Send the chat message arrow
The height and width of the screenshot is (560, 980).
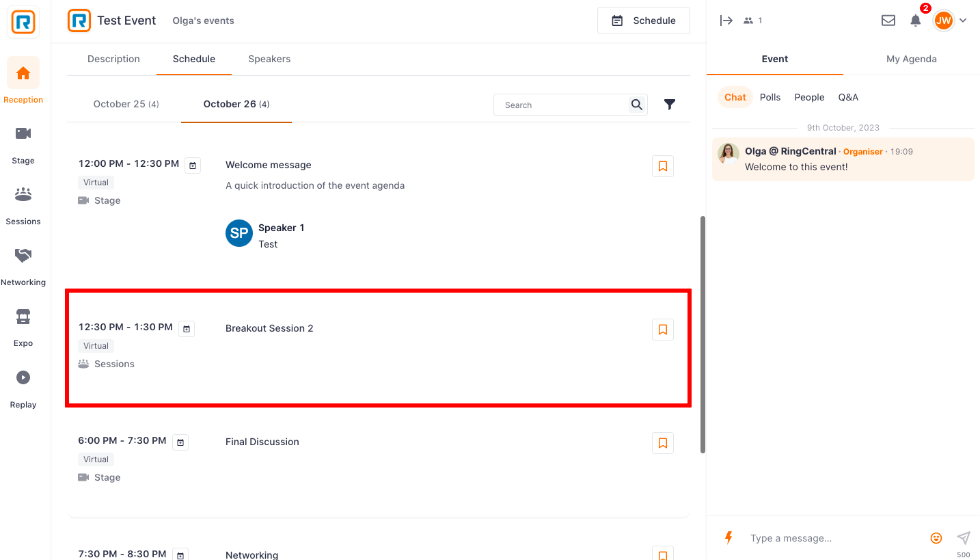coord(964,537)
